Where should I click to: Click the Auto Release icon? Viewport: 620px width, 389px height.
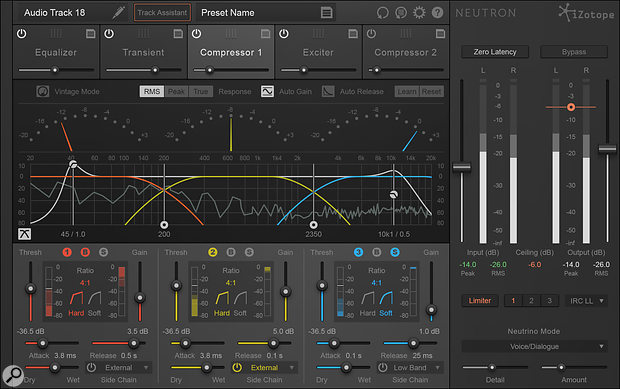pyautogui.click(x=328, y=91)
